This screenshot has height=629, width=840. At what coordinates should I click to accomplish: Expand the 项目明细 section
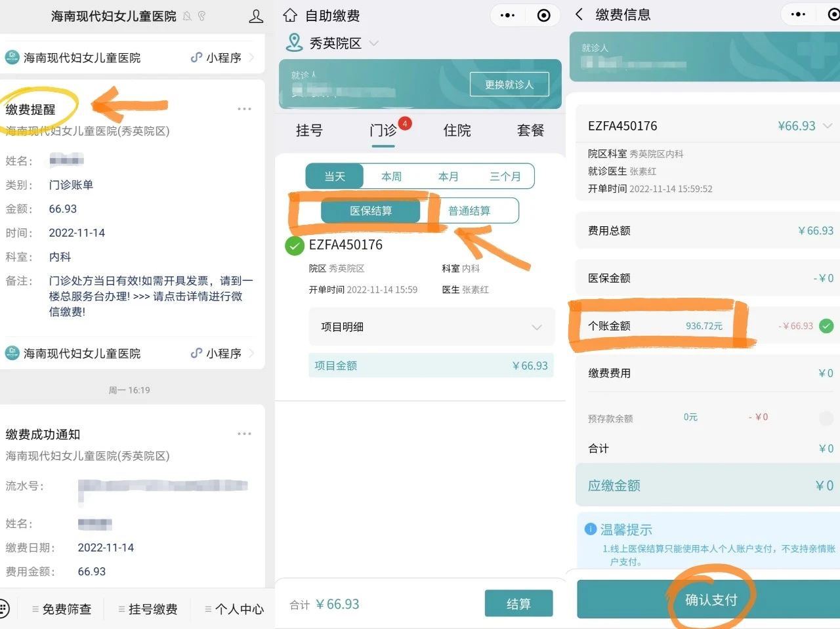pos(432,327)
